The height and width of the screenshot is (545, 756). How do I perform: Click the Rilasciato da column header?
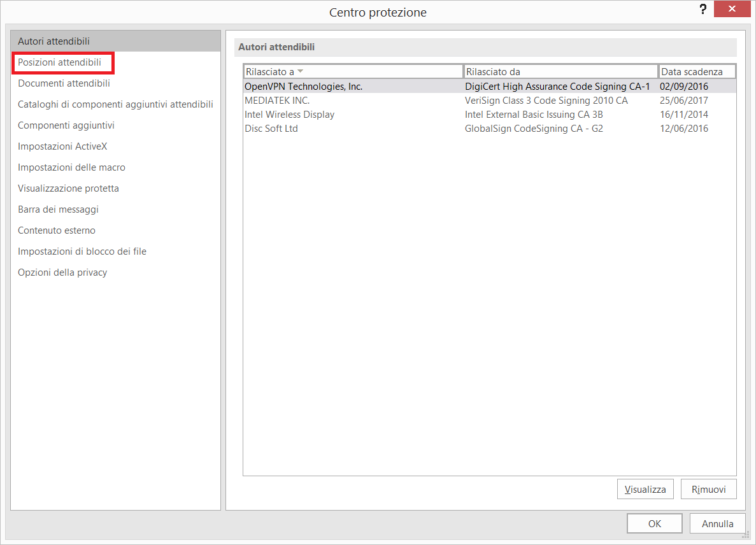pos(560,71)
